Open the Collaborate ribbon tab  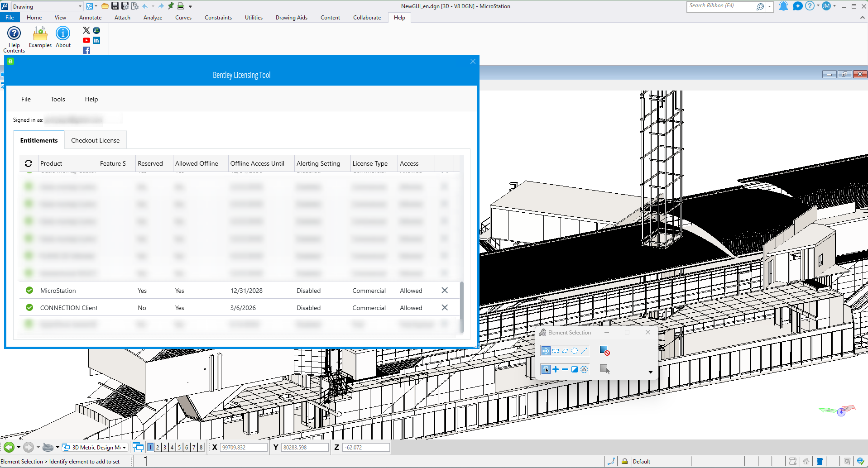pyautogui.click(x=367, y=18)
